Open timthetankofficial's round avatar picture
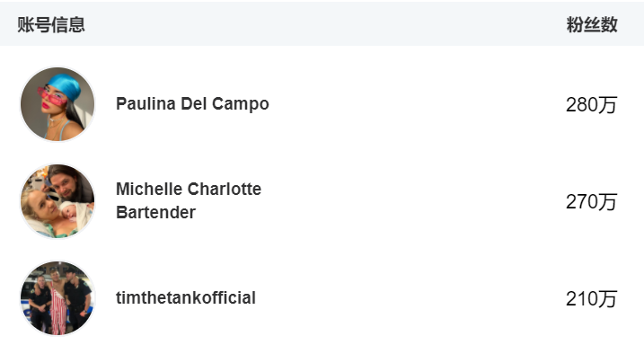The image size is (644, 345). (x=57, y=298)
